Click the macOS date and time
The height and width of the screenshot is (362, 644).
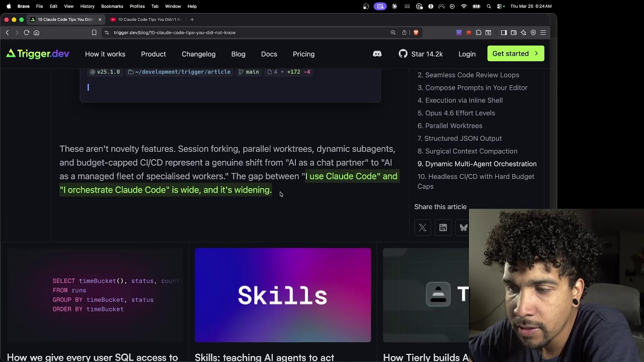[531, 6]
